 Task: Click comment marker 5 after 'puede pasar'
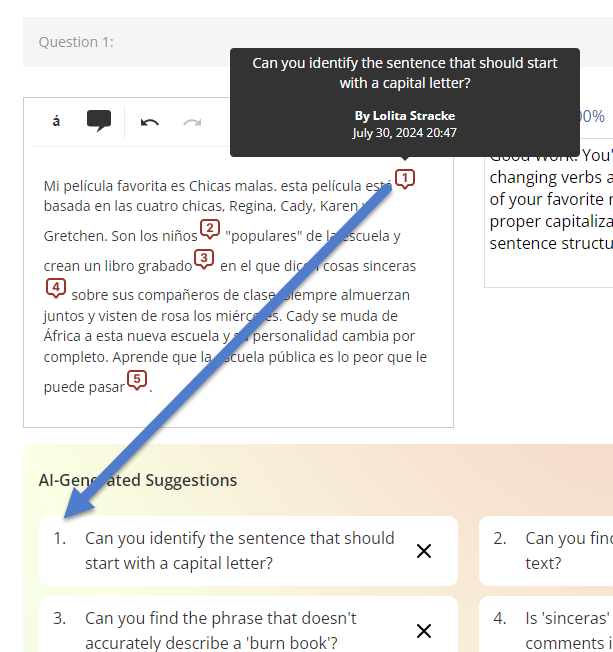click(x=137, y=380)
